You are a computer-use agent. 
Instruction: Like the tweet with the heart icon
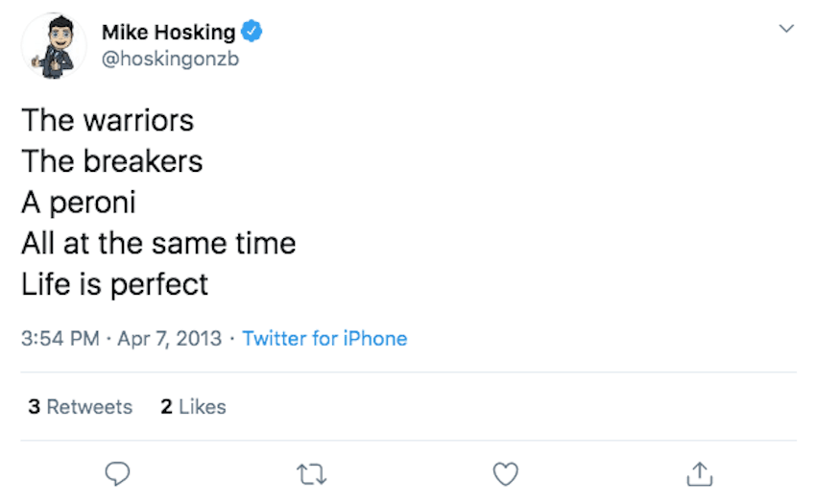coord(505,472)
